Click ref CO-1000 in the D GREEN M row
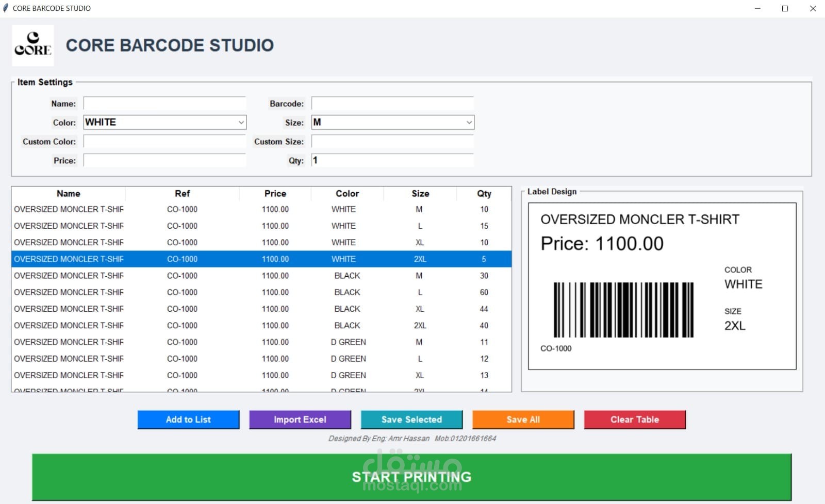Screen dimensions: 825x504 click(x=182, y=342)
